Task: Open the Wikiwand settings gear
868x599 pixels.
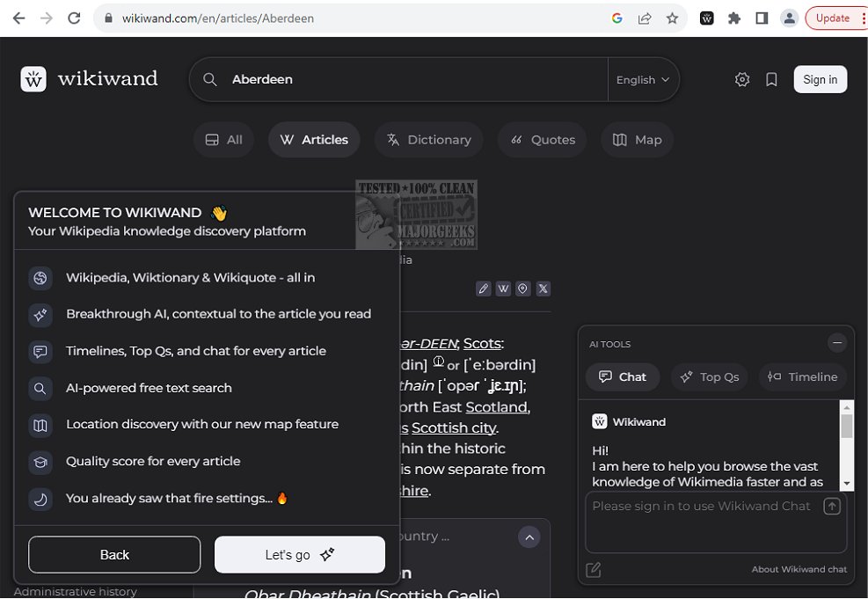Action: click(742, 79)
